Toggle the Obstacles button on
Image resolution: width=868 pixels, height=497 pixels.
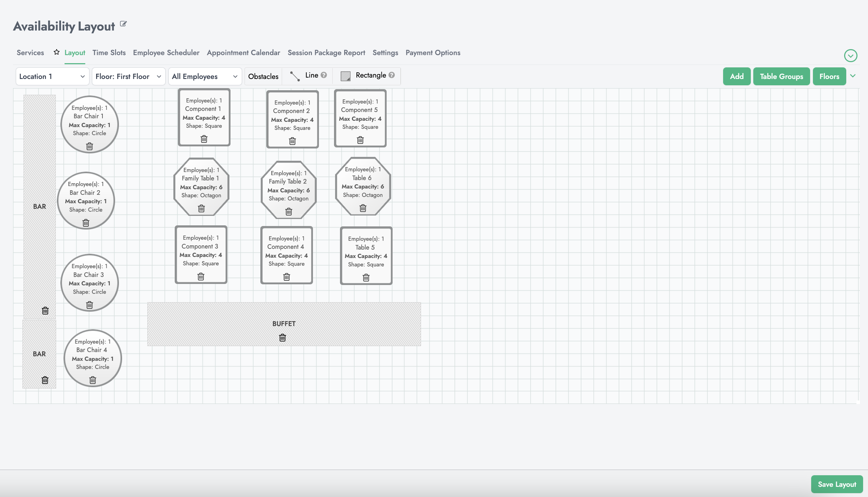[x=263, y=76]
